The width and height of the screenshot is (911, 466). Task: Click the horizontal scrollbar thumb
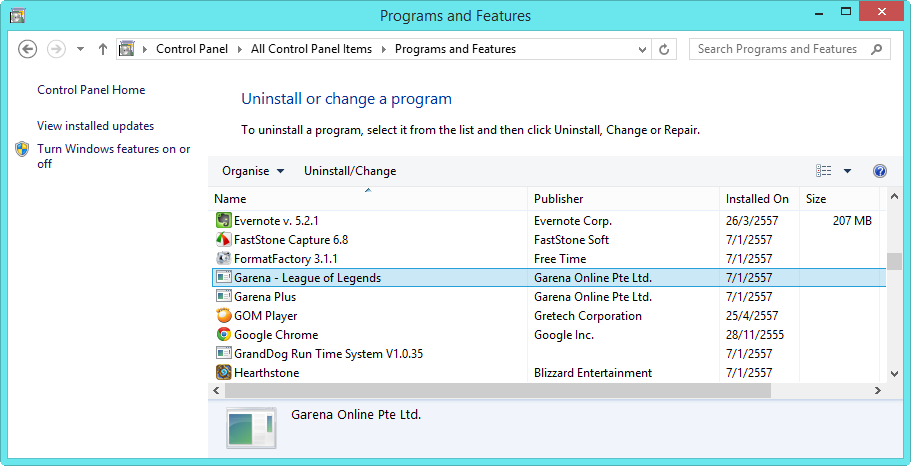(498, 390)
